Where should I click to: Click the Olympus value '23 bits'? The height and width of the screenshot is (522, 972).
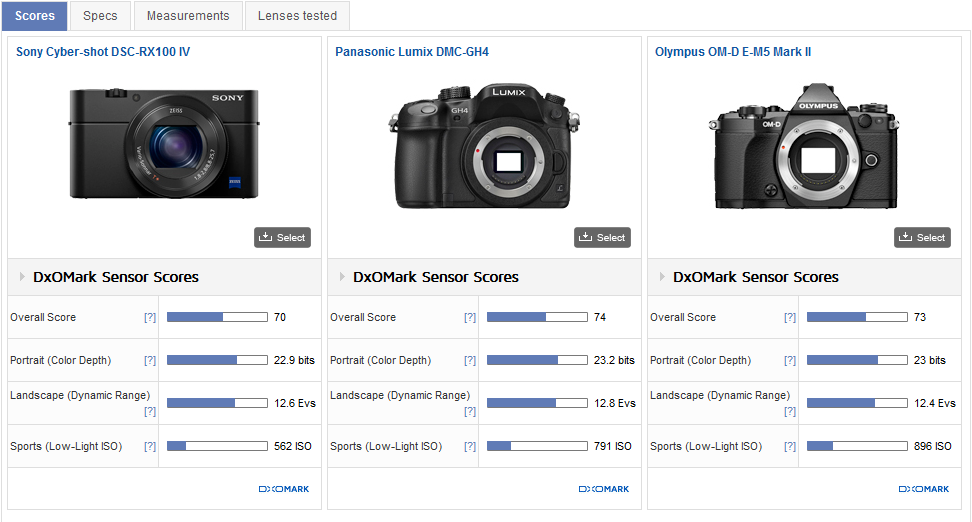(x=930, y=360)
